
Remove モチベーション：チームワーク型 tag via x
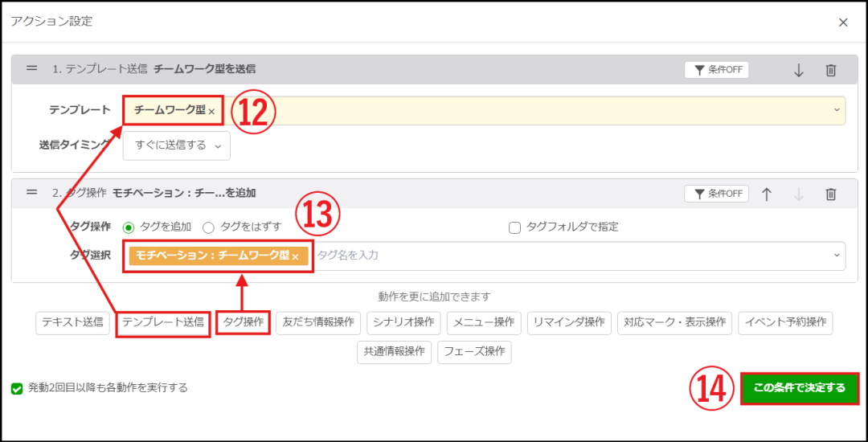(296, 256)
